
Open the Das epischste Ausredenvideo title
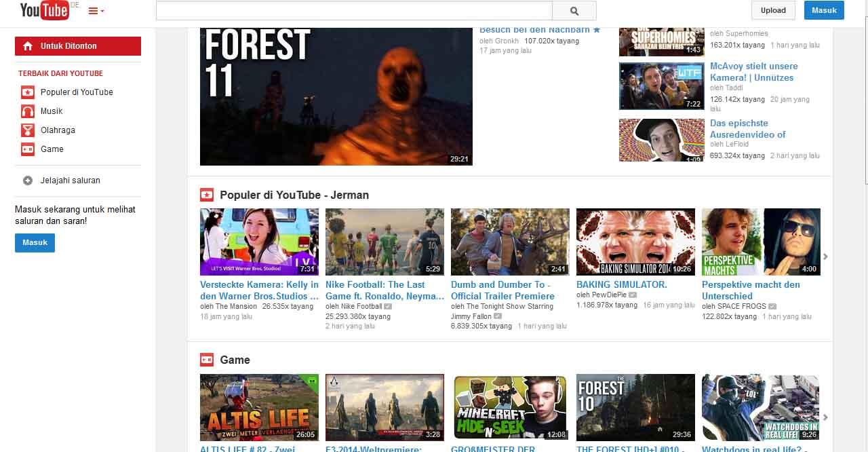pyautogui.click(x=747, y=129)
